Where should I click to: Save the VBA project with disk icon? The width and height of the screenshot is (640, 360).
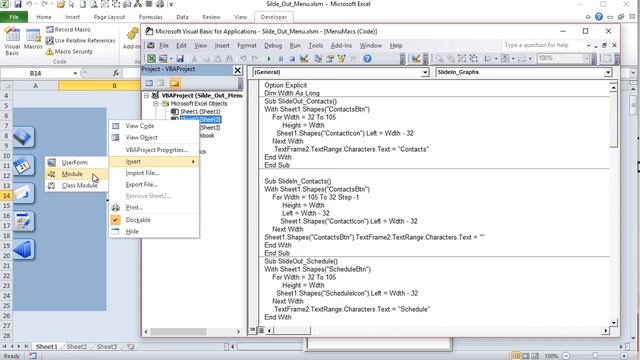pos(180,59)
